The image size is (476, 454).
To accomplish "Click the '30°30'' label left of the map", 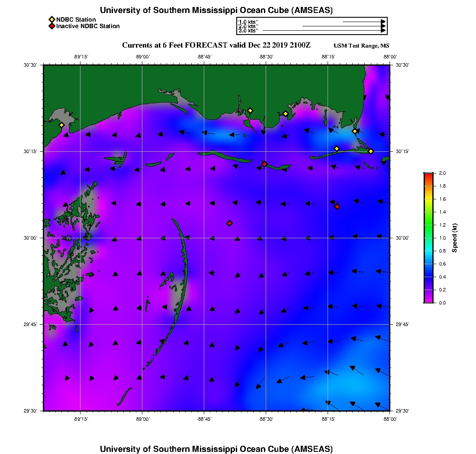I will [30, 65].
